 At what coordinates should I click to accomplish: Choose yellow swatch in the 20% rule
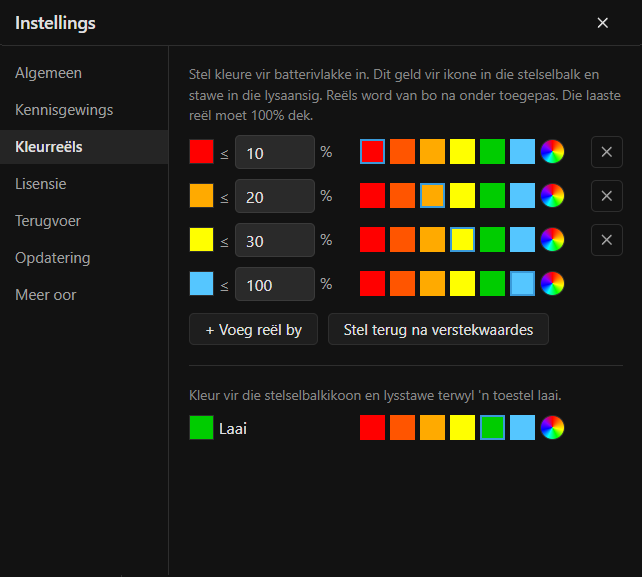pyautogui.click(x=462, y=195)
